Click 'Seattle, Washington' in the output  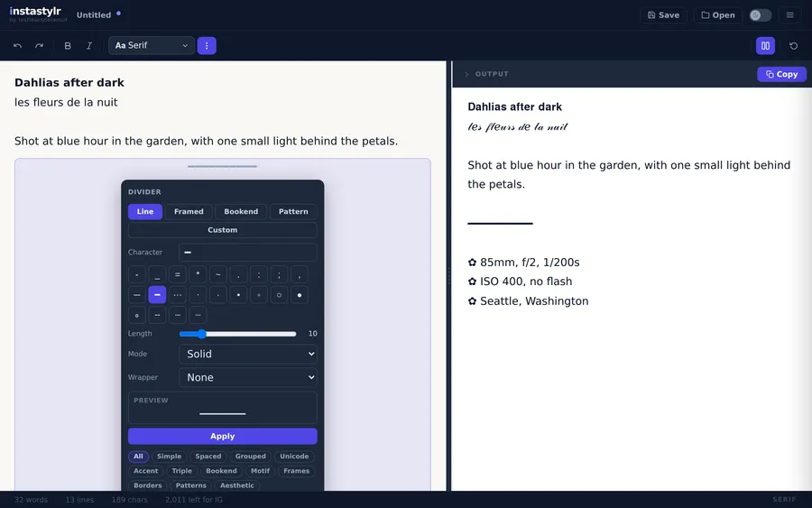[x=534, y=301]
